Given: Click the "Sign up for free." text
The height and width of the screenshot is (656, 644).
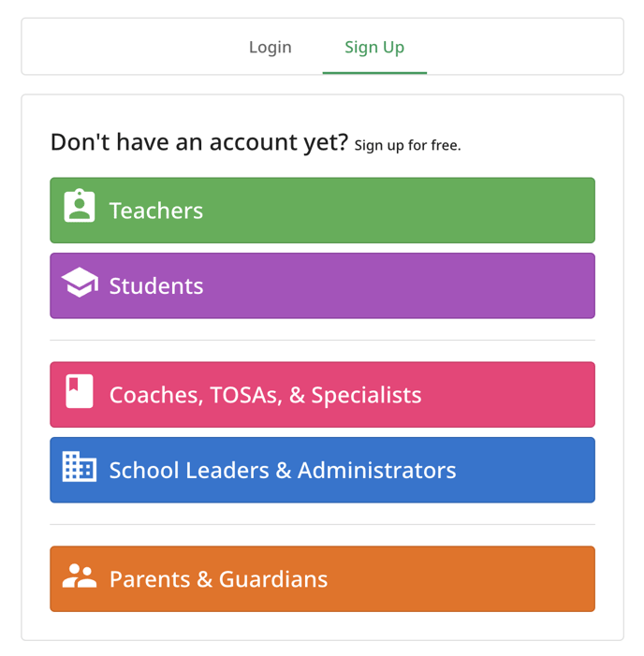Looking at the screenshot, I should tap(407, 145).
